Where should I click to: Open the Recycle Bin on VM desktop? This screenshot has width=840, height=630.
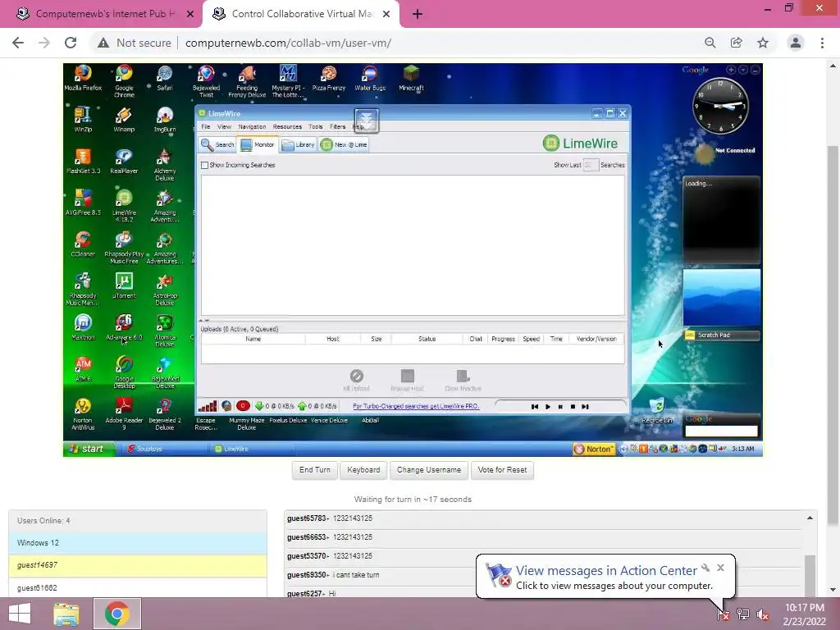657,410
